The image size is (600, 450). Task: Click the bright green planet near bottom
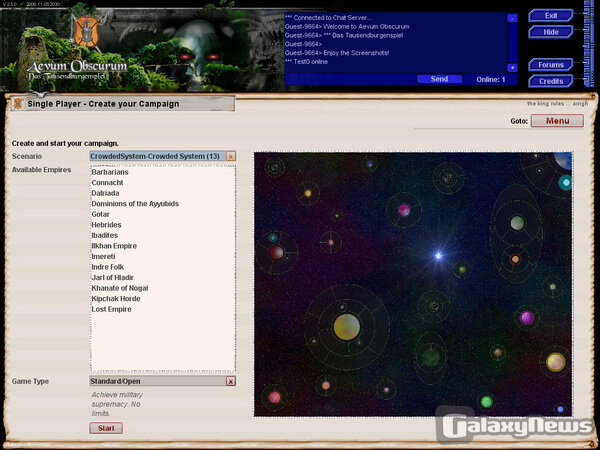(486, 402)
